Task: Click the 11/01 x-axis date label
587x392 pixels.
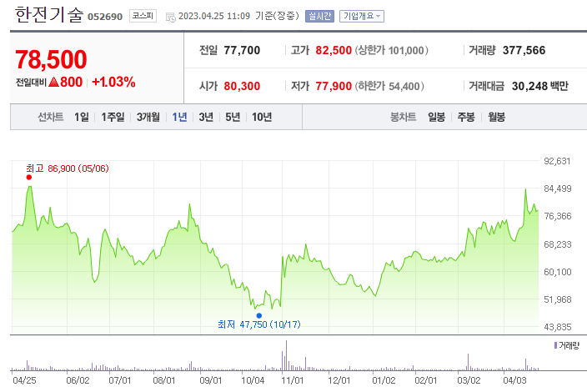Action: point(292,380)
